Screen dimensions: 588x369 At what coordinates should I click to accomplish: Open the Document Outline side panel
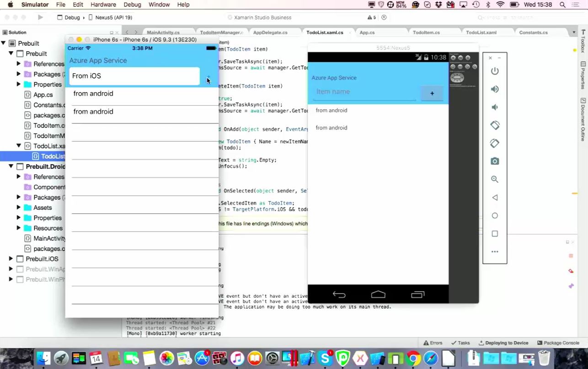(583, 120)
